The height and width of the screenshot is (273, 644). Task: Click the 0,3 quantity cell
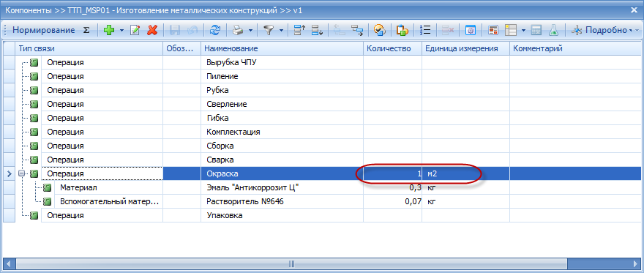(x=393, y=187)
